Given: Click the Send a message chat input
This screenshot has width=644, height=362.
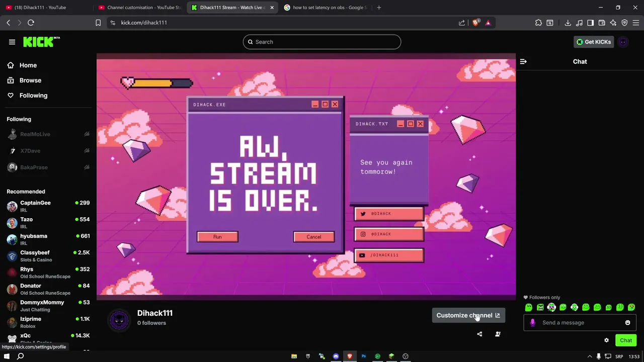Looking at the screenshot, I should (x=580, y=323).
